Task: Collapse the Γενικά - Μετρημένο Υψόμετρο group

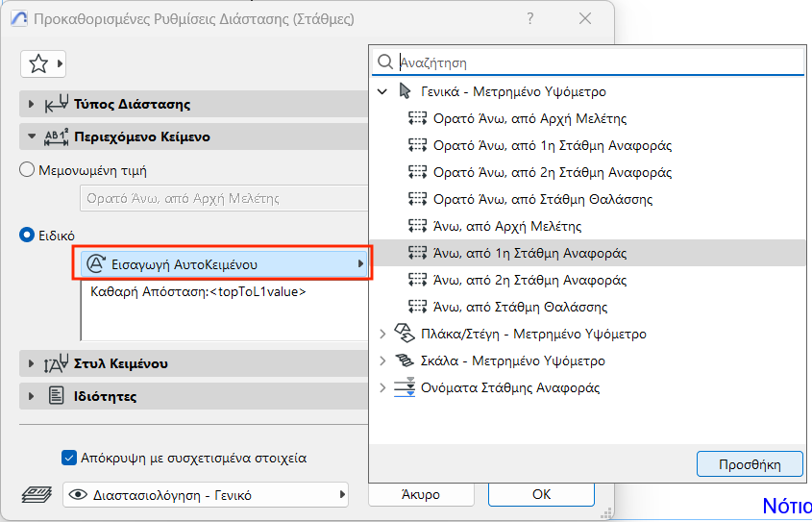Action: [x=382, y=91]
